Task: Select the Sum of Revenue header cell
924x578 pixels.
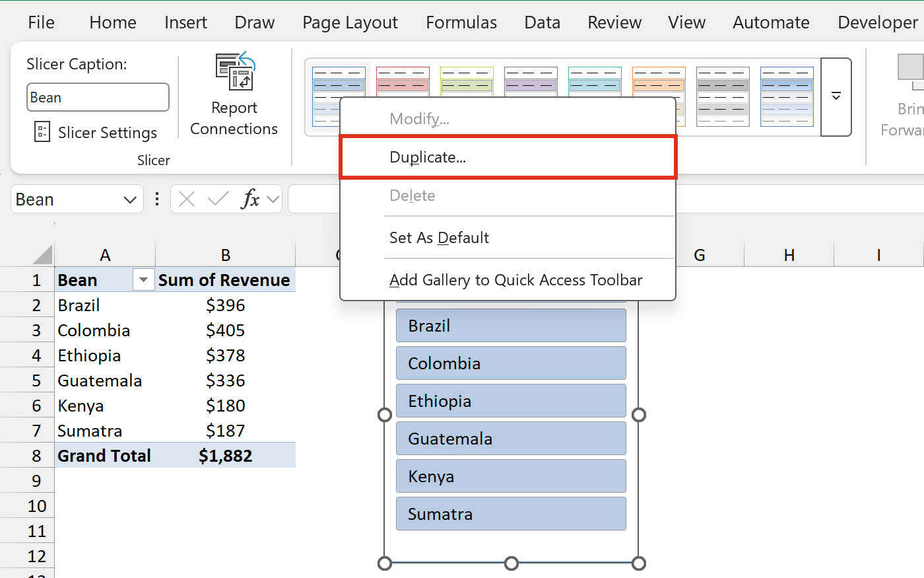Action: click(226, 280)
